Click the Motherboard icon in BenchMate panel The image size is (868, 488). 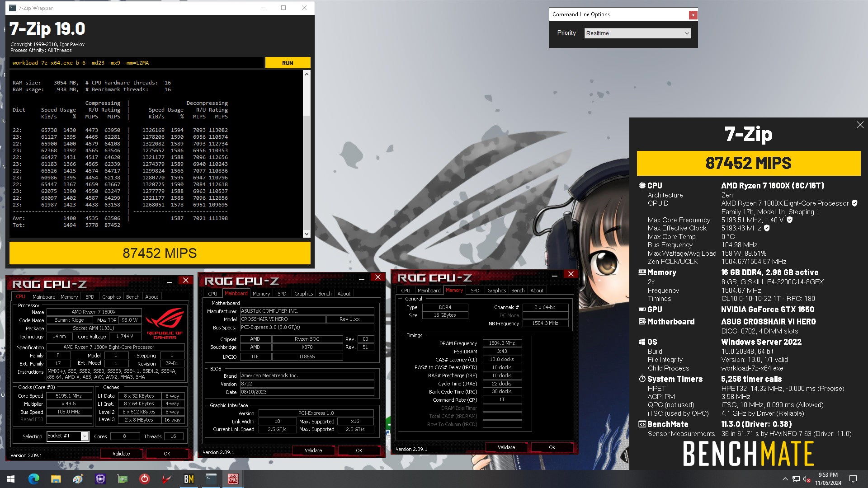click(642, 321)
